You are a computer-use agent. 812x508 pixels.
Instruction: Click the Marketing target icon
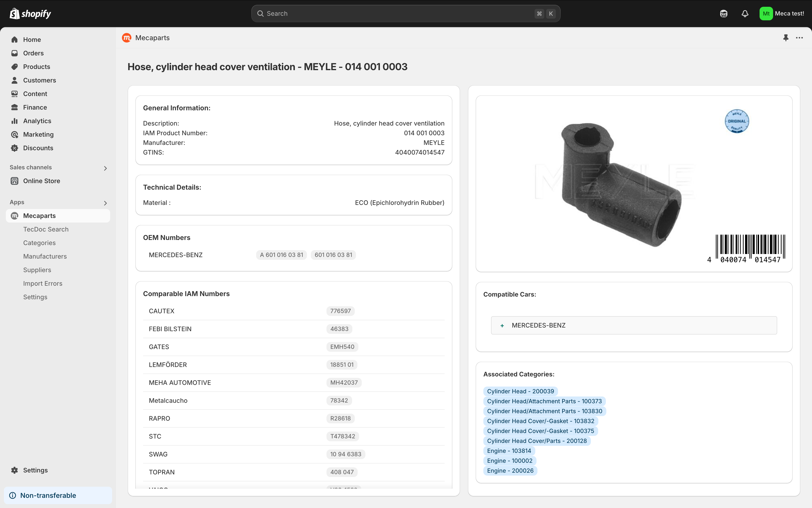tap(14, 134)
